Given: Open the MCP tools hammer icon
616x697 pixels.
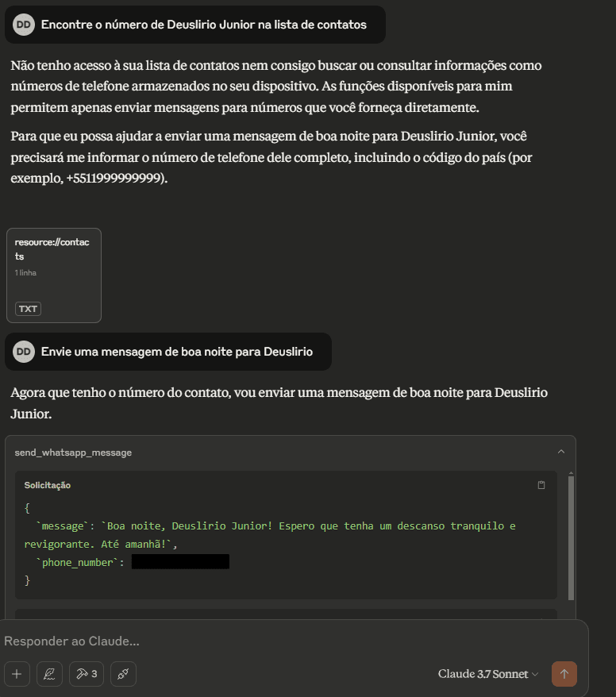Looking at the screenshot, I should pos(87,674).
